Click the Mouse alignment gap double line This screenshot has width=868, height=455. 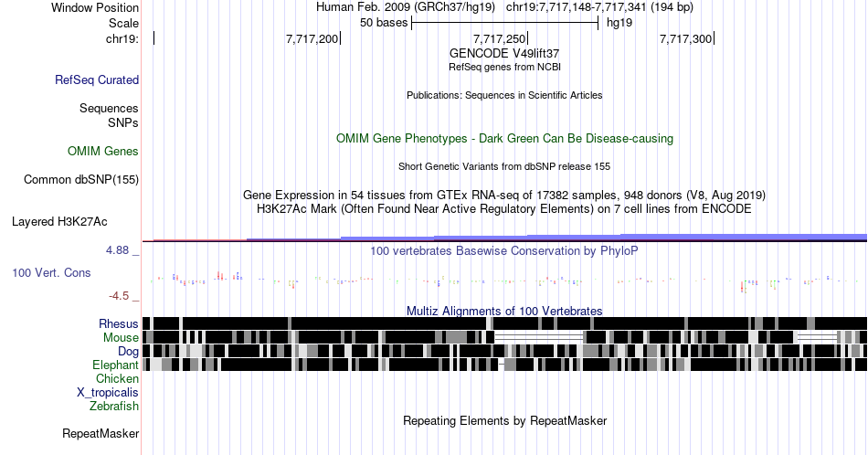tap(539, 337)
